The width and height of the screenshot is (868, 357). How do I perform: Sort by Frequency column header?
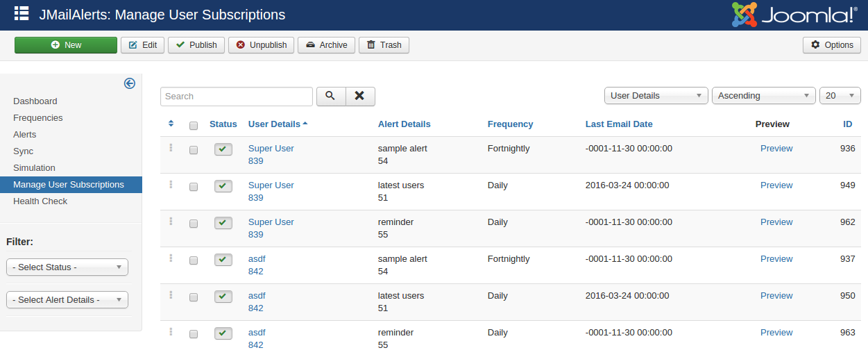511,124
